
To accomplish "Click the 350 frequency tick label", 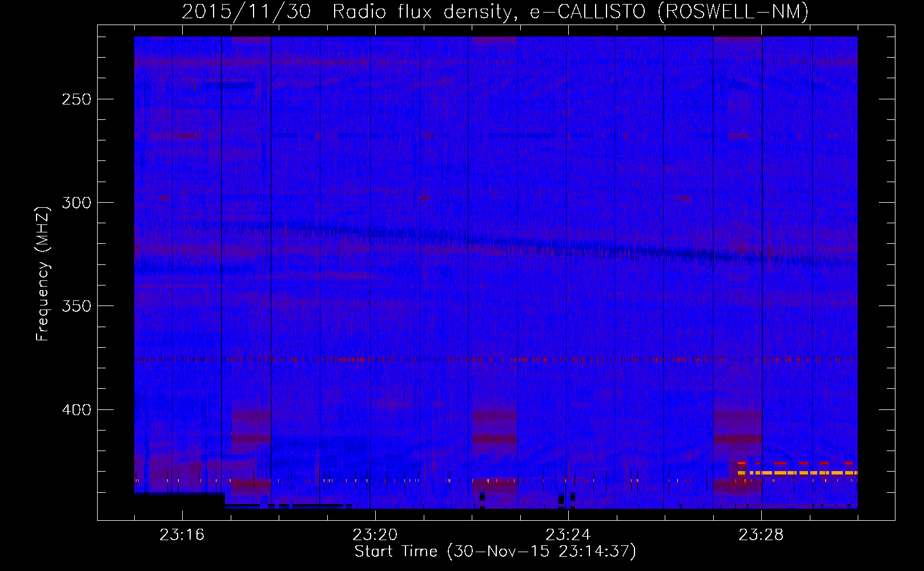I will click(x=77, y=306).
